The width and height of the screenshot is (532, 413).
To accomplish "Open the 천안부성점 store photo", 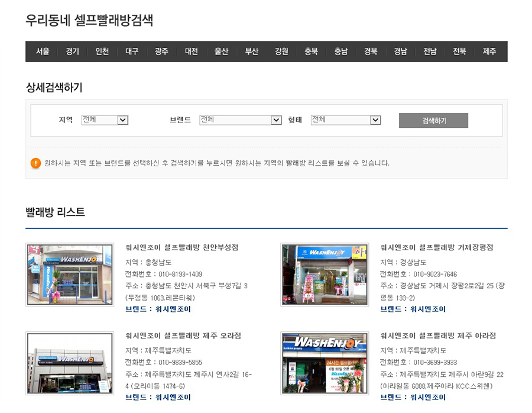I will tap(70, 275).
